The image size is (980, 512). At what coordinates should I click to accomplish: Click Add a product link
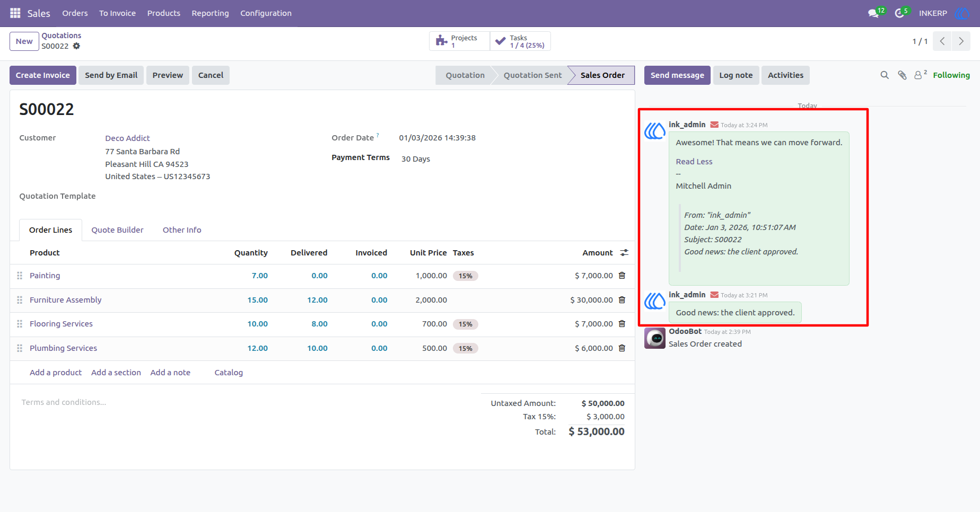coord(56,373)
